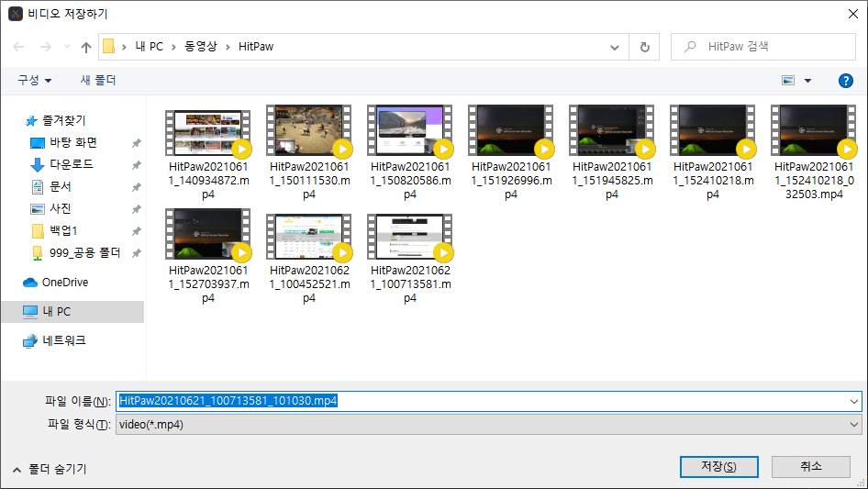Image resolution: width=868 pixels, height=489 pixels.
Task: Open 사진 in the sidebar
Action: tap(61, 209)
